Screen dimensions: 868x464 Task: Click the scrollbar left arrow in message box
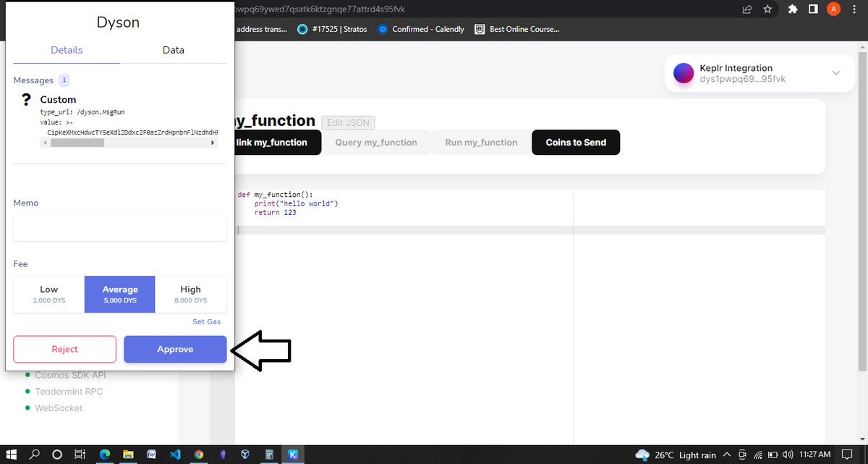[46, 143]
